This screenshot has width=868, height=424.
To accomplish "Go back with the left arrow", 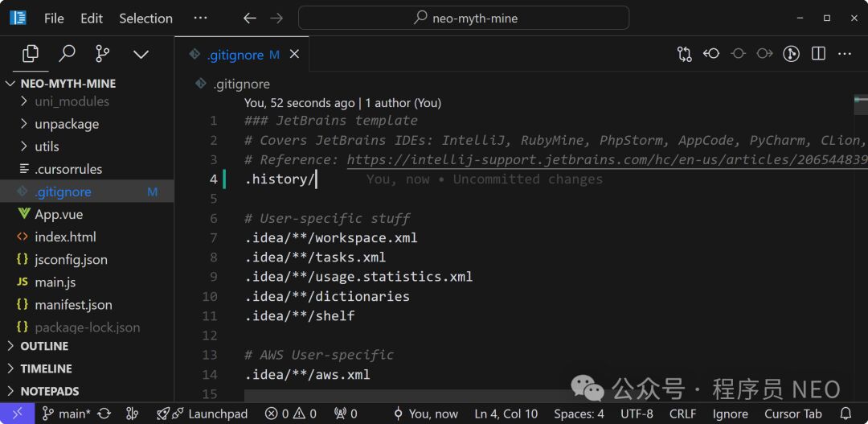I will click(250, 18).
